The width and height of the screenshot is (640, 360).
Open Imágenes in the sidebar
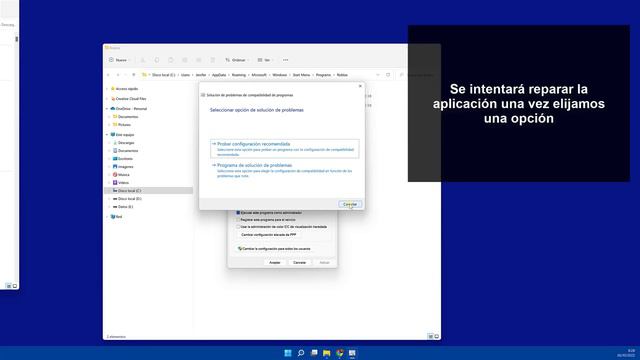click(x=125, y=167)
